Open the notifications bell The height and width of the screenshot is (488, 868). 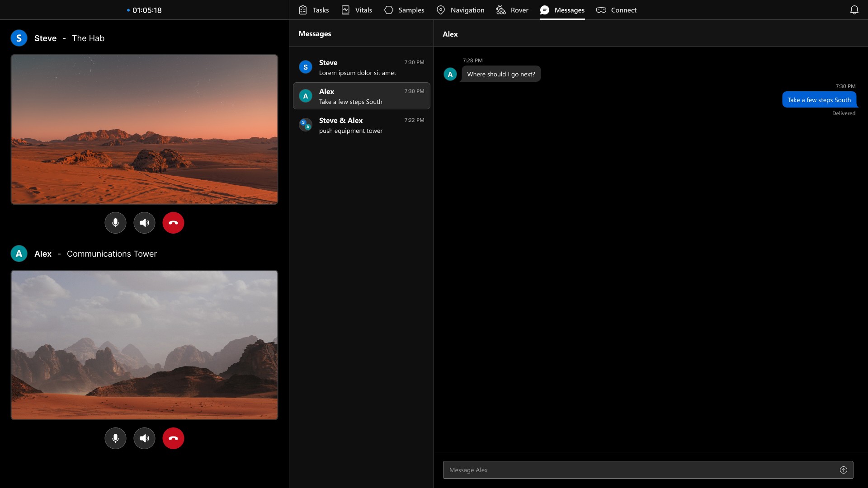point(854,10)
